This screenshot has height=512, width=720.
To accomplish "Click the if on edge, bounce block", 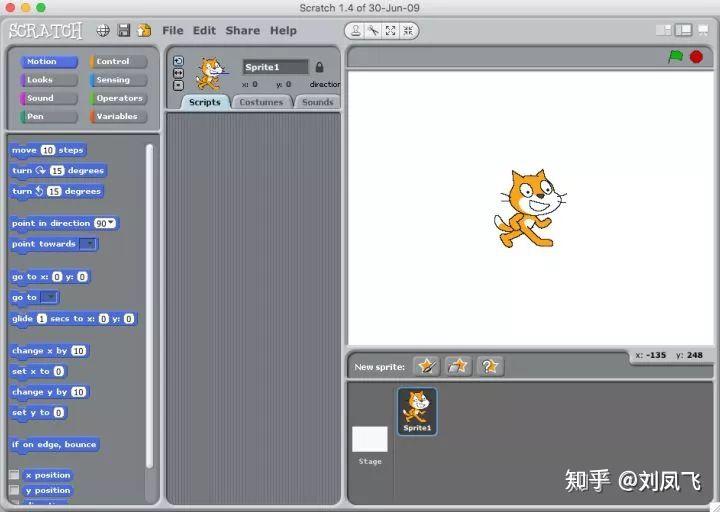I will (x=54, y=444).
